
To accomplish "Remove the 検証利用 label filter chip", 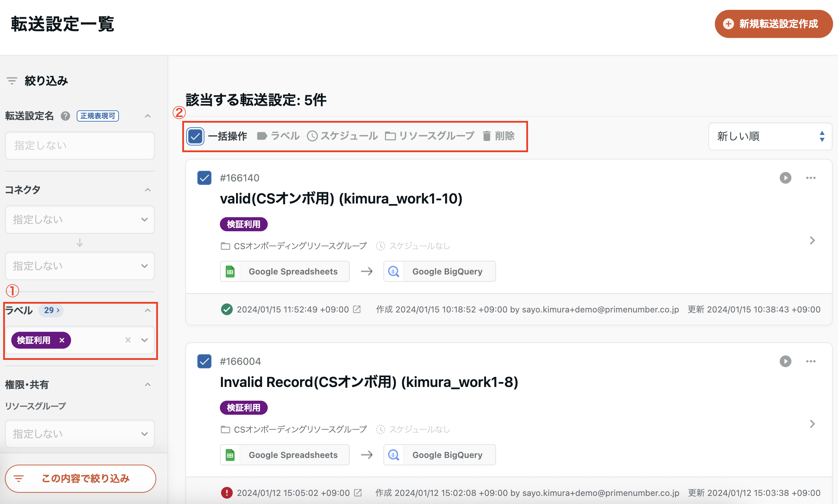I will point(62,340).
